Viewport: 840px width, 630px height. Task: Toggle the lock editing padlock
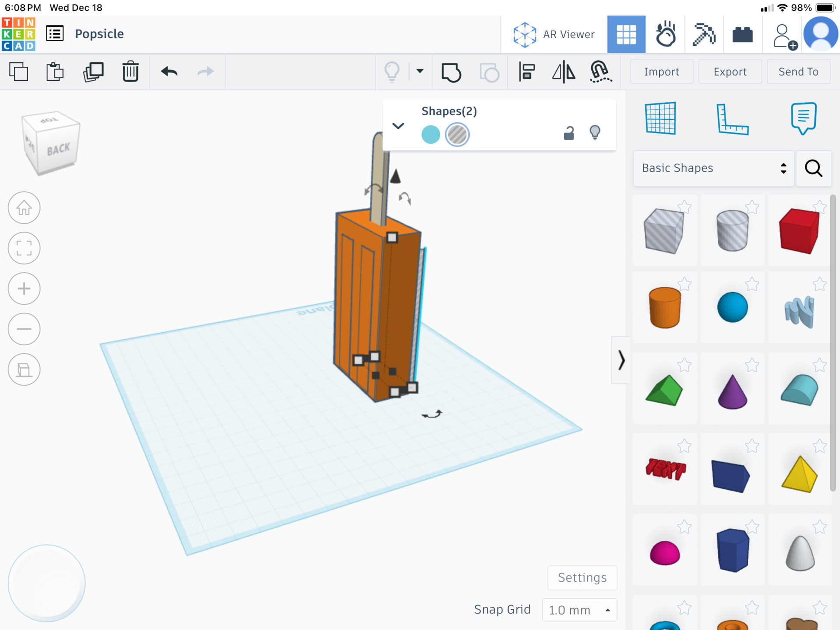pyautogui.click(x=569, y=133)
